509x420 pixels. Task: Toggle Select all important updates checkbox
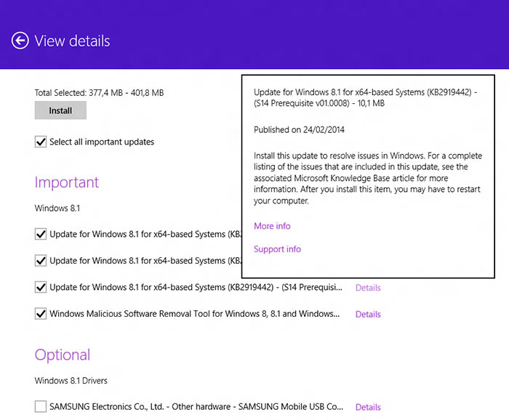(41, 142)
